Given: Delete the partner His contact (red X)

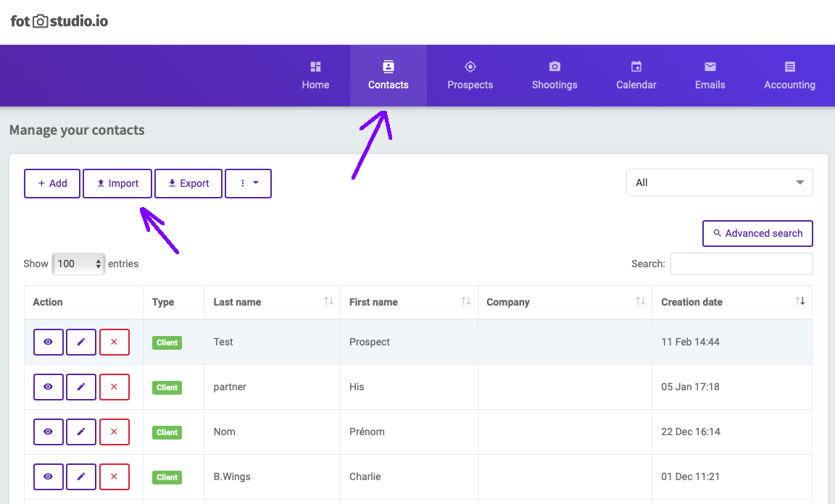Looking at the screenshot, I should pyautogui.click(x=114, y=387).
